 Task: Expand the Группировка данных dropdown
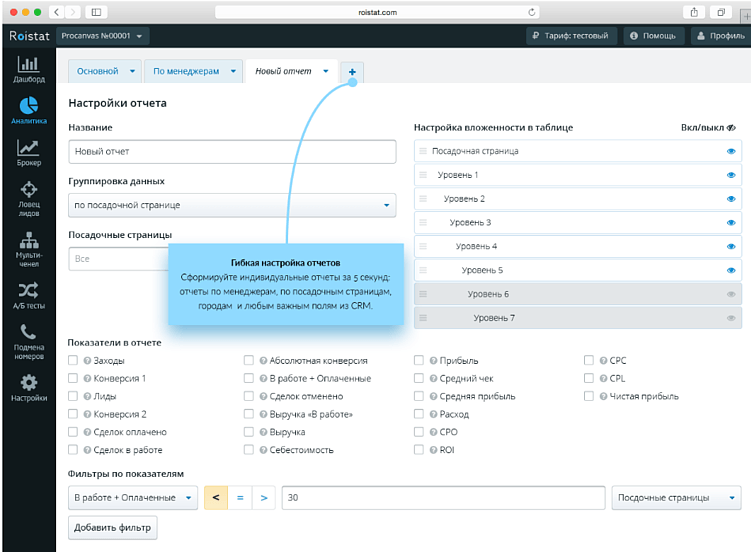(x=232, y=205)
